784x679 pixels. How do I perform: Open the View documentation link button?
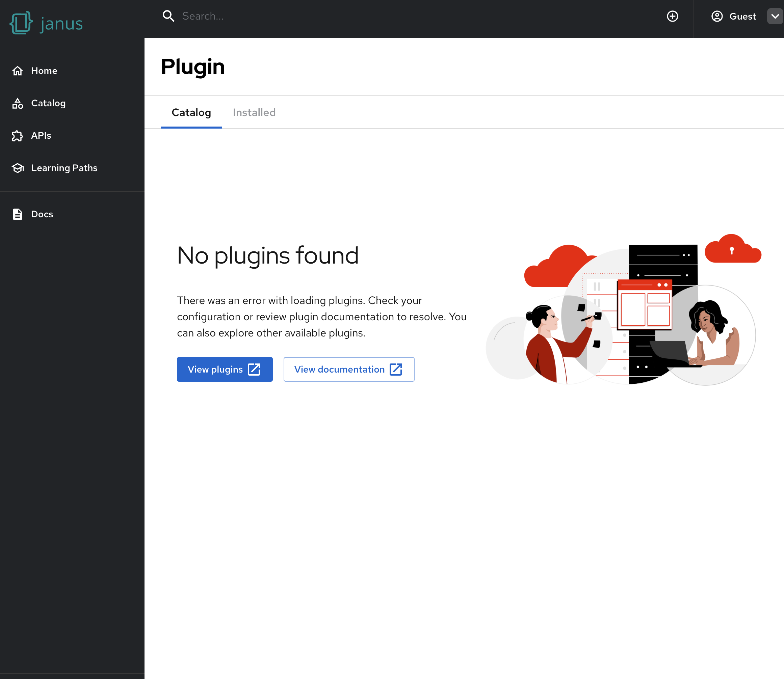pyautogui.click(x=348, y=369)
